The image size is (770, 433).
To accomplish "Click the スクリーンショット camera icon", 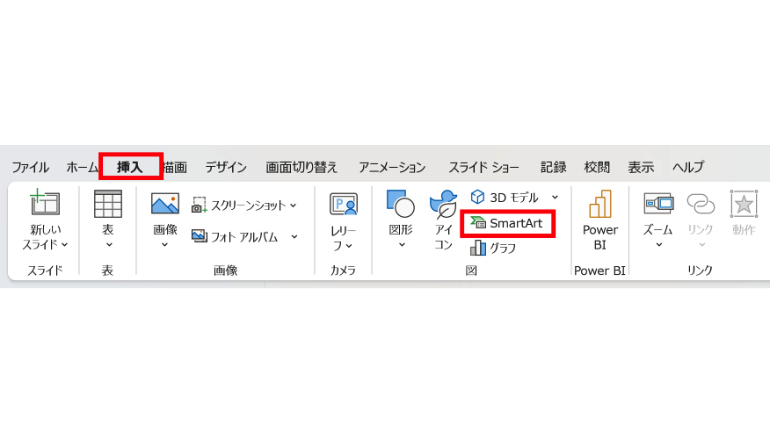I will tap(199, 205).
